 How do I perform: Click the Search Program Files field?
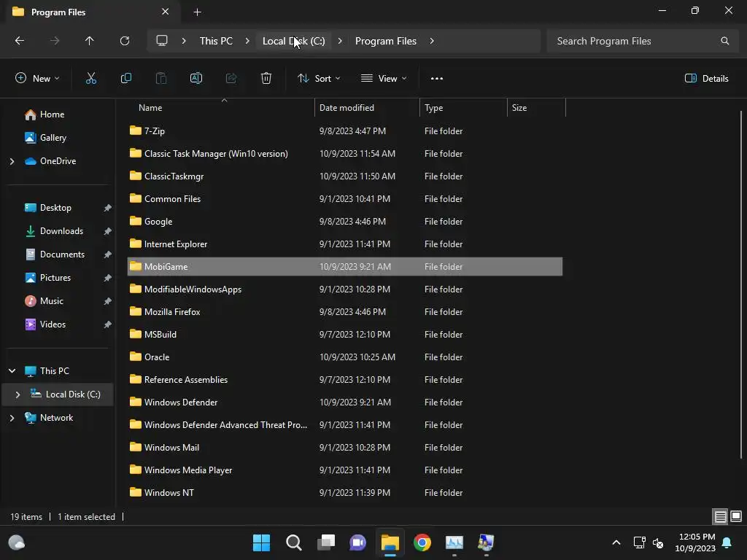coord(643,41)
